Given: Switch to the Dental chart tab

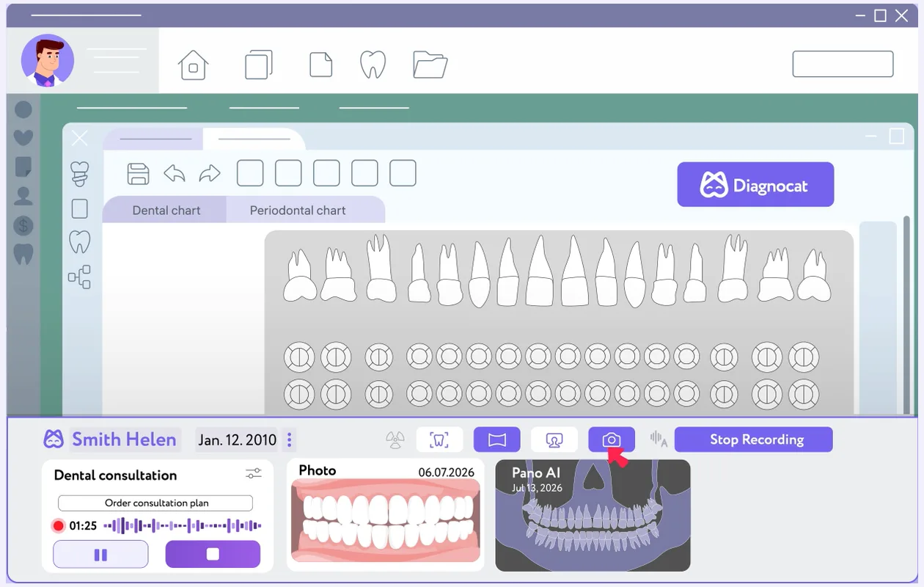Looking at the screenshot, I should coord(166,210).
